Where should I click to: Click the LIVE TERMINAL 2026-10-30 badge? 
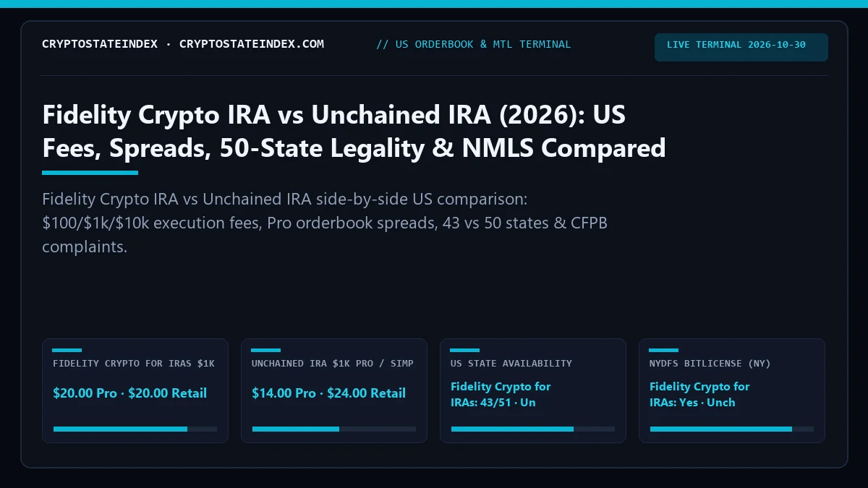tap(741, 47)
